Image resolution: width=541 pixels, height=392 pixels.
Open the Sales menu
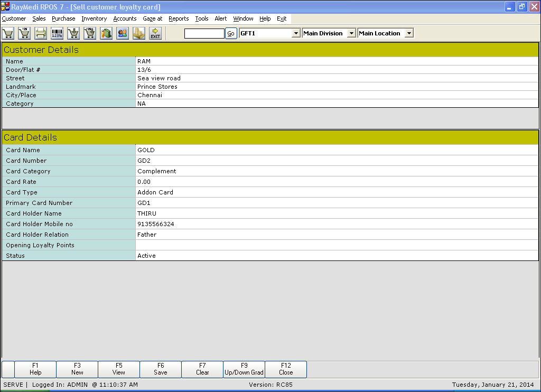[x=39, y=18]
